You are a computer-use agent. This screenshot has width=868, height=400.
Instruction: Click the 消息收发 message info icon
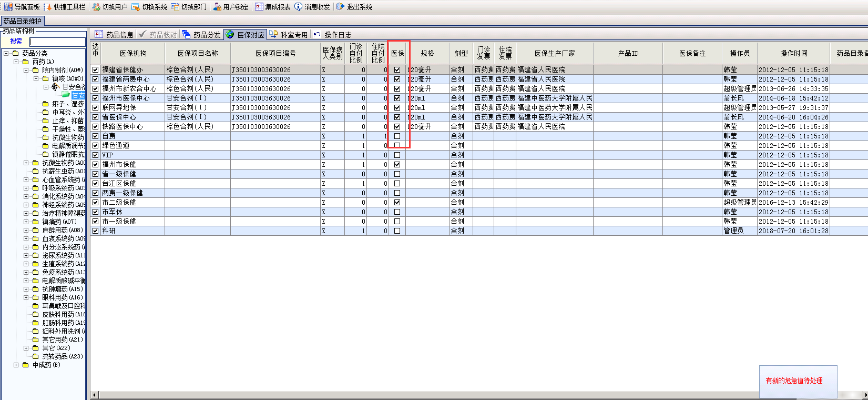click(299, 7)
